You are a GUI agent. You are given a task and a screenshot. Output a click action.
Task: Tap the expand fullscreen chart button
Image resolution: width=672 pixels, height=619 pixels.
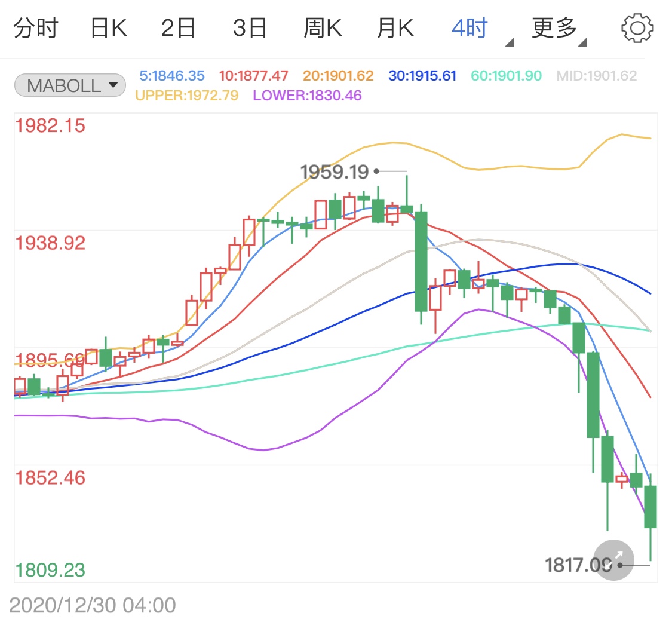point(613,560)
